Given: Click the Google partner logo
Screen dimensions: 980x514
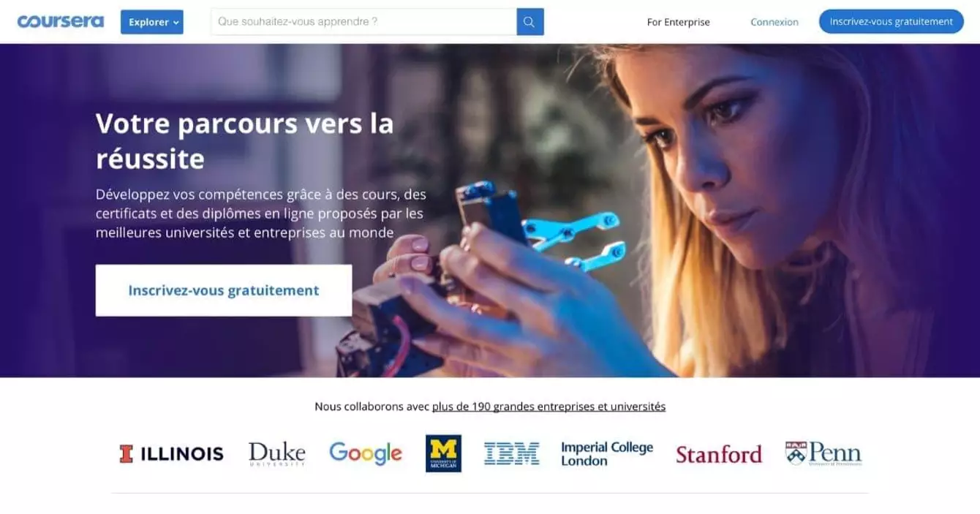Looking at the screenshot, I should (x=366, y=453).
